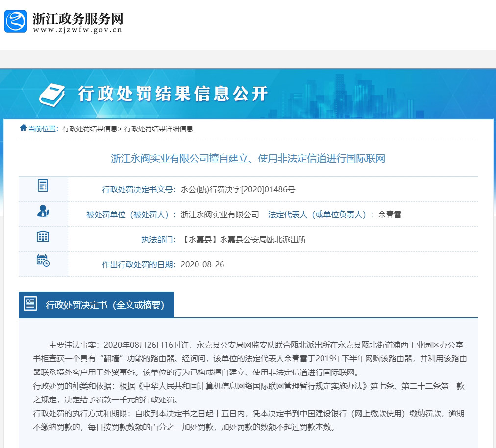Click the 行政处罚结果信息公开 banner heading
Viewport: 496px width, 448px height.
173,94
